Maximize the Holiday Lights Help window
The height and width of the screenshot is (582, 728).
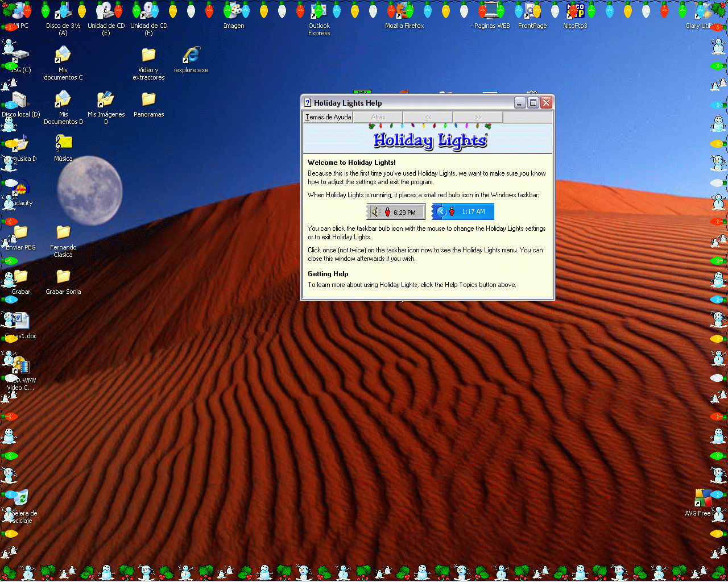click(x=533, y=102)
